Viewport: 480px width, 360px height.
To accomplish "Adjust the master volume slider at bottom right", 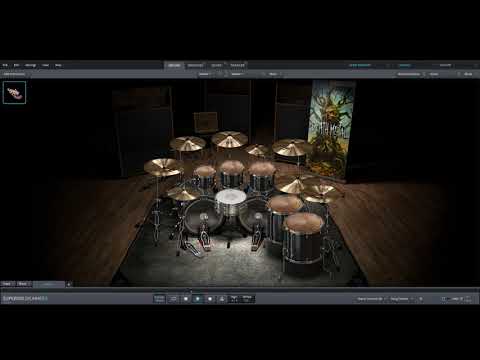I will click(x=455, y=299).
